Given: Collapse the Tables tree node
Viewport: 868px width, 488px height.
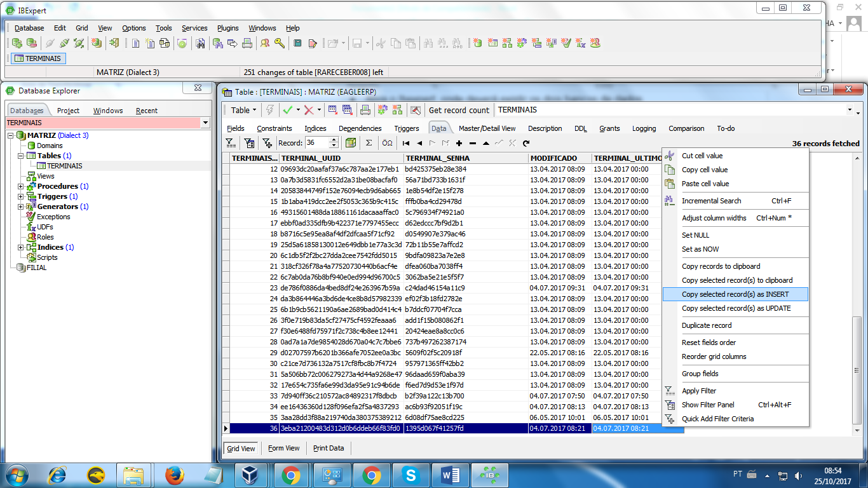Looking at the screenshot, I should [x=21, y=156].
